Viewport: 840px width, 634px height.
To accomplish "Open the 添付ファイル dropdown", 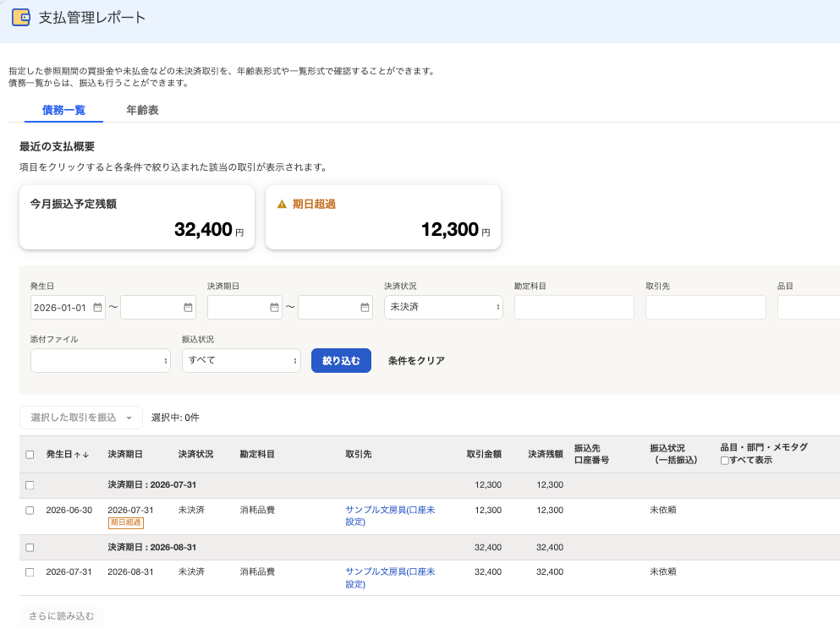I will point(101,360).
